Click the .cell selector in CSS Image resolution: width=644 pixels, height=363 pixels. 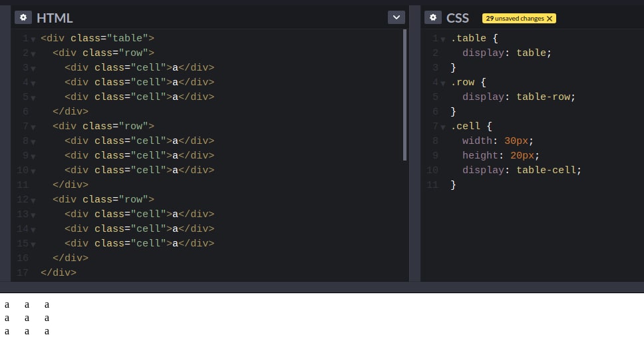465,126
